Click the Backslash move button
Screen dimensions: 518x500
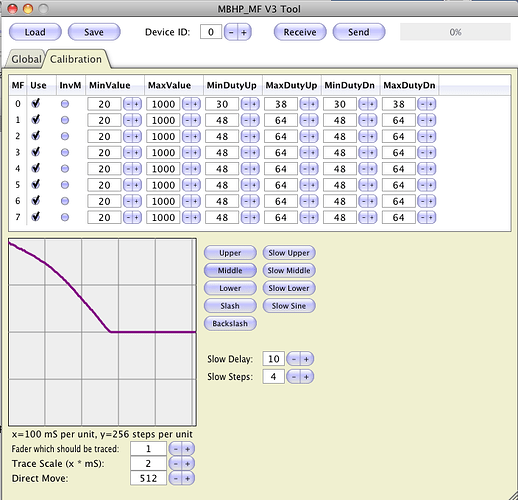pyautogui.click(x=230, y=324)
